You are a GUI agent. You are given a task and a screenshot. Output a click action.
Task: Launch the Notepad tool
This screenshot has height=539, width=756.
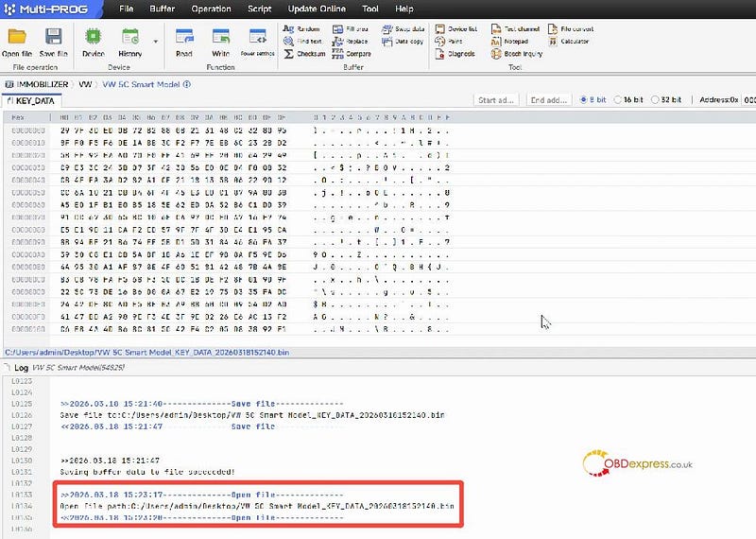click(509, 42)
